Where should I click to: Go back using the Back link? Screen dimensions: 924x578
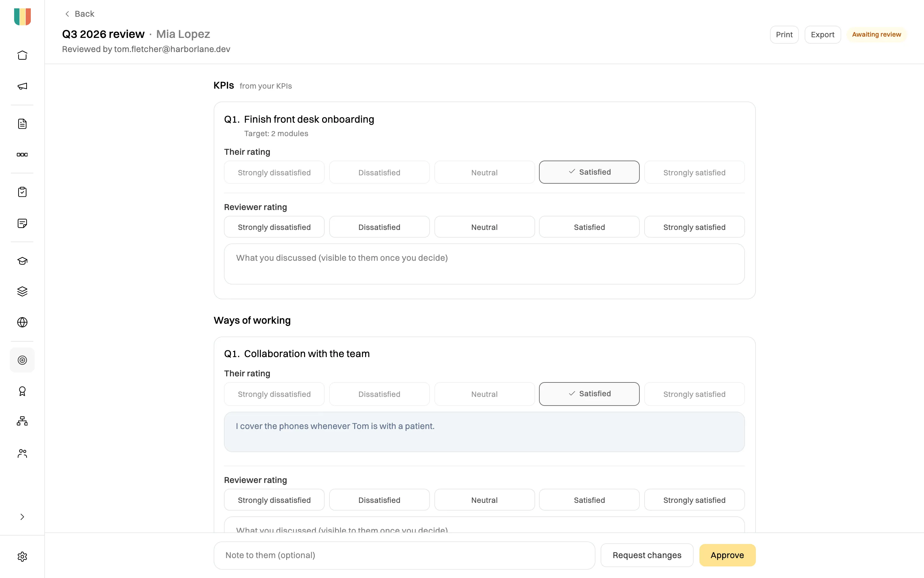[x=80, y=14]
